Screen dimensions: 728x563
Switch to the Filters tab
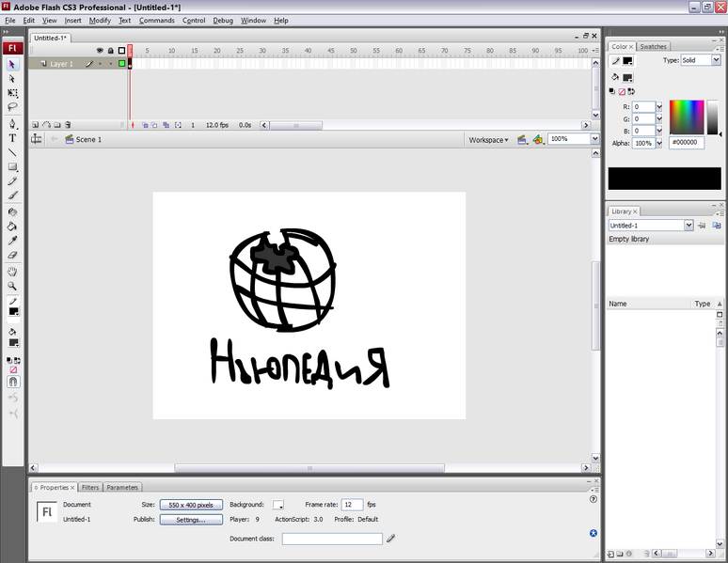coord(90,488)
